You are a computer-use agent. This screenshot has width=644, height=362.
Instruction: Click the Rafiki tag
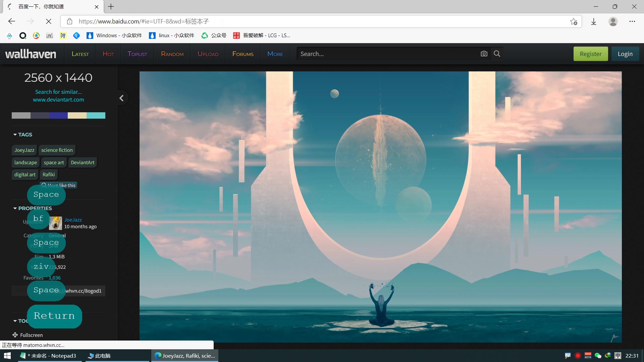pyautogui.click(x=49, y=175)
